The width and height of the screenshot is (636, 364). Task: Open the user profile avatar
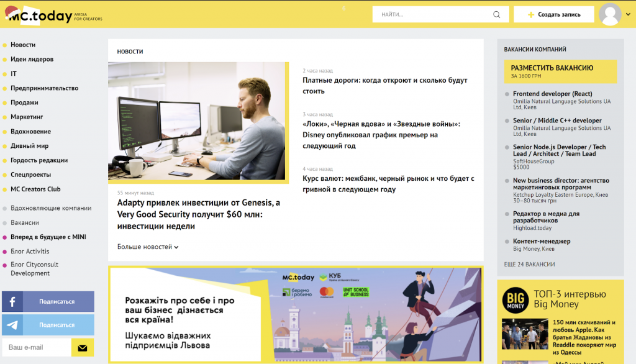(610, 14)
